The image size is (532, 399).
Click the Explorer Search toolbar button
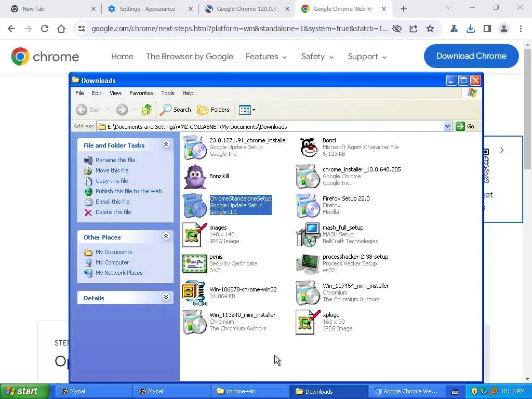(x=176, y=110)
